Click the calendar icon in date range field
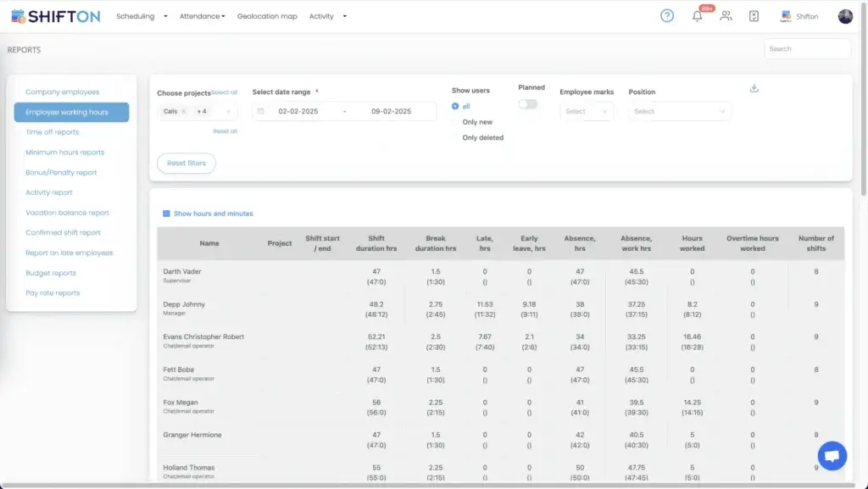The height and width of the screenshot is (489, 868). click(x=261, y=111)
